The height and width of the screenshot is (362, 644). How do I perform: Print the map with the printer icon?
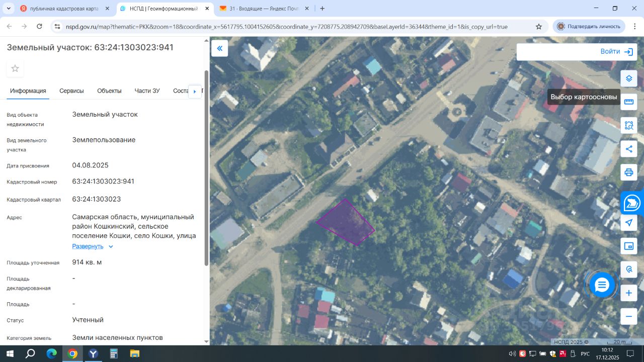629,172
